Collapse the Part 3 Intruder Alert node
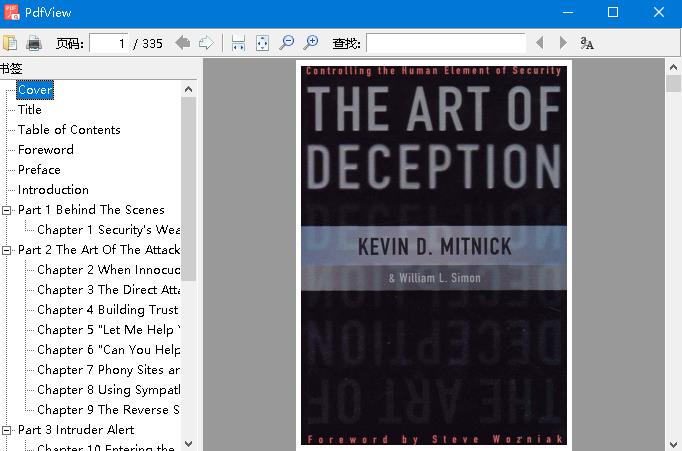The width and height of the screenshot is (682, 451). coord(7,431)
